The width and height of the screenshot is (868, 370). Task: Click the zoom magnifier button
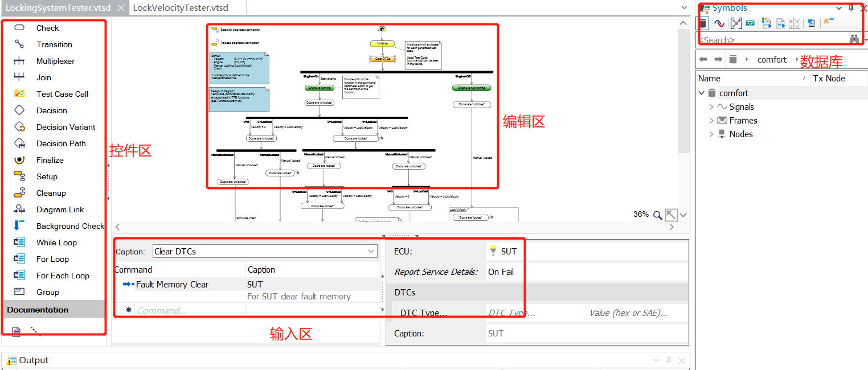[x=658, y=215]
